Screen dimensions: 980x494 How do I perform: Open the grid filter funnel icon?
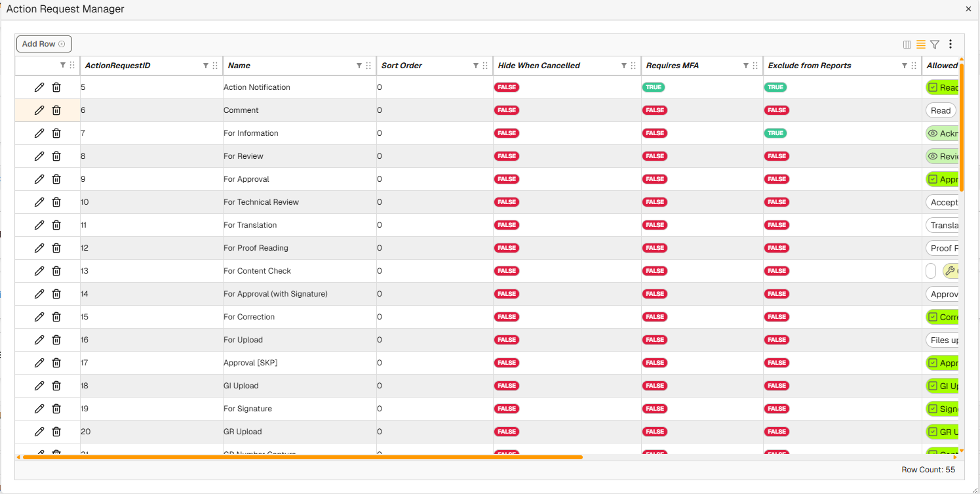(935, 45)
